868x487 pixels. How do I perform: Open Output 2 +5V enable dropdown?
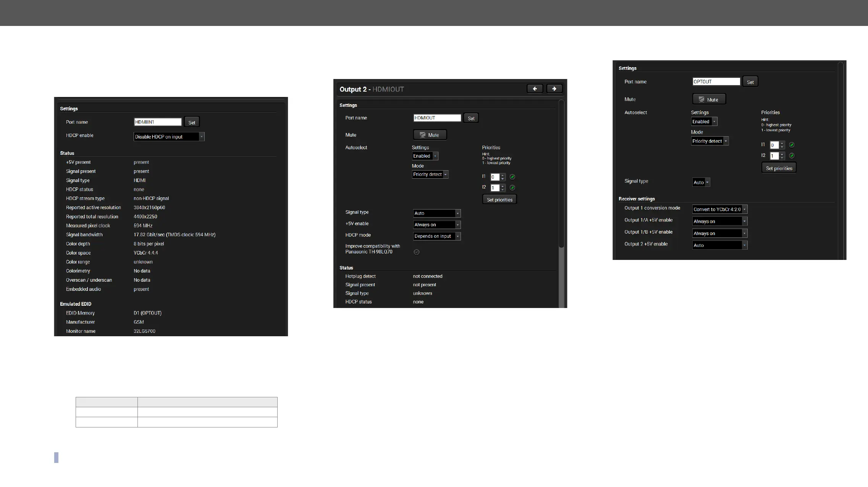pyautogui.click(x=720, y=245)
